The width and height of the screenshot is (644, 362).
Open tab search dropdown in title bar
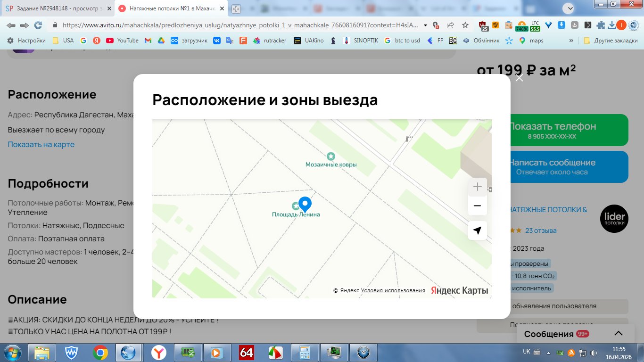coord(570,8)
